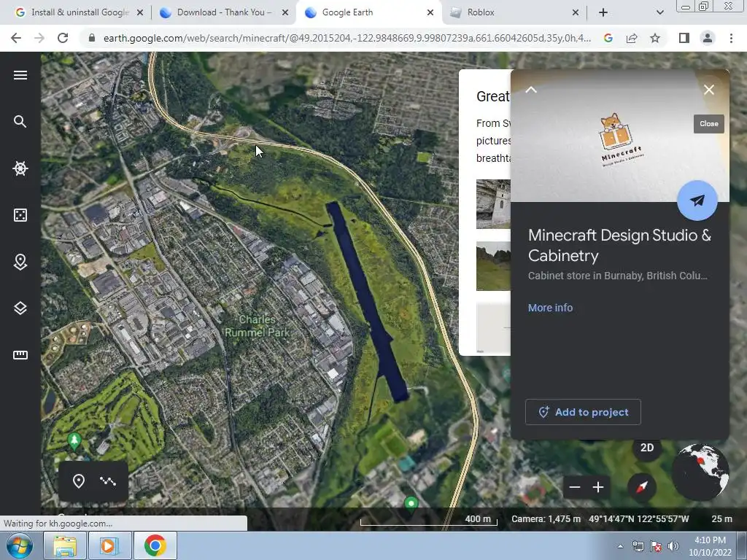
Task: Click the Charles Rummel Park label
Action: (x=257, y=326)
